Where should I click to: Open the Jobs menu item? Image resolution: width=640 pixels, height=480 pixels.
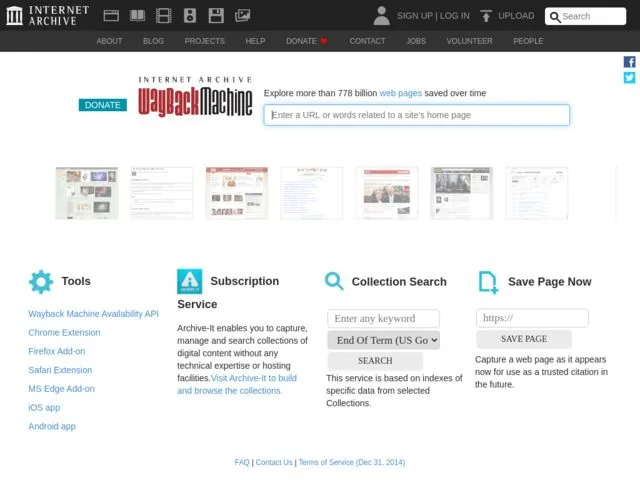coord(416,41)
